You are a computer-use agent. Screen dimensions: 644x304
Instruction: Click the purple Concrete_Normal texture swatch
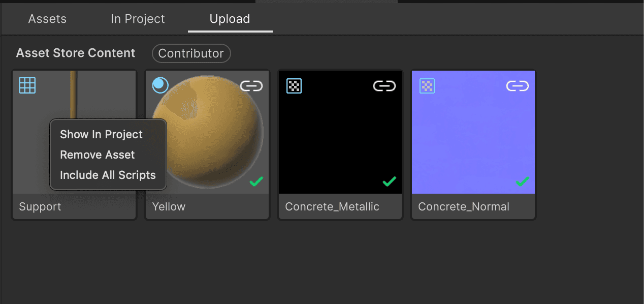pyautogui.click(x=473, y=132)
